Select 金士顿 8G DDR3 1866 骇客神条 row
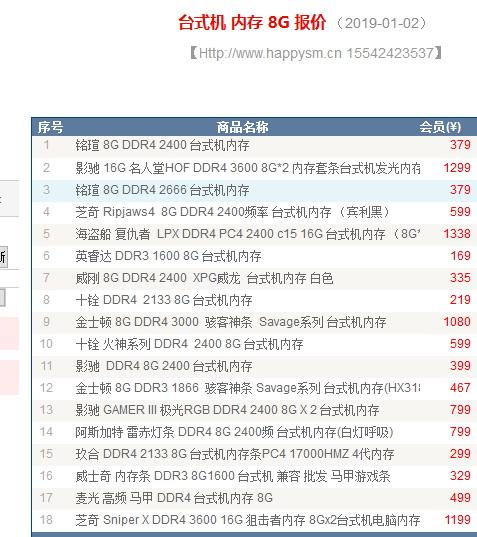 point(254,388)
